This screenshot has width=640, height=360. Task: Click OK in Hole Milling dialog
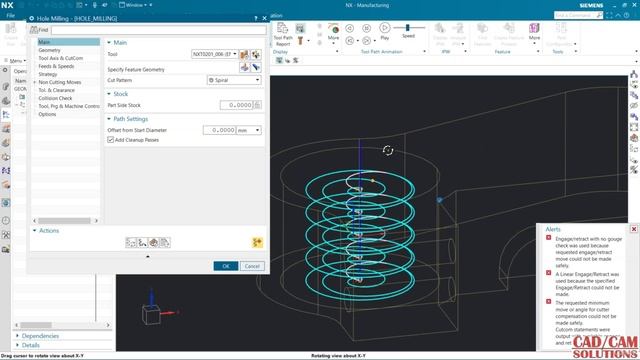(x=226, y=266)
